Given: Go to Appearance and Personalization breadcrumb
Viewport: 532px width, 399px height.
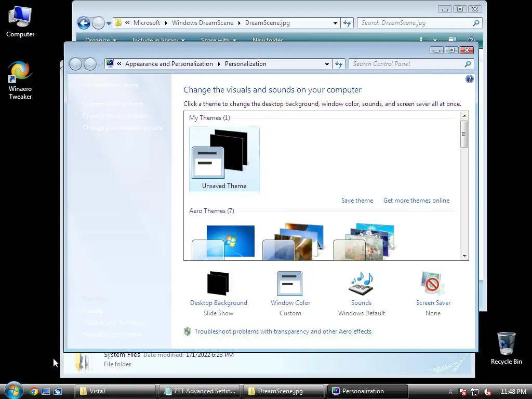Looking at the screenshot, I should 169,64.
